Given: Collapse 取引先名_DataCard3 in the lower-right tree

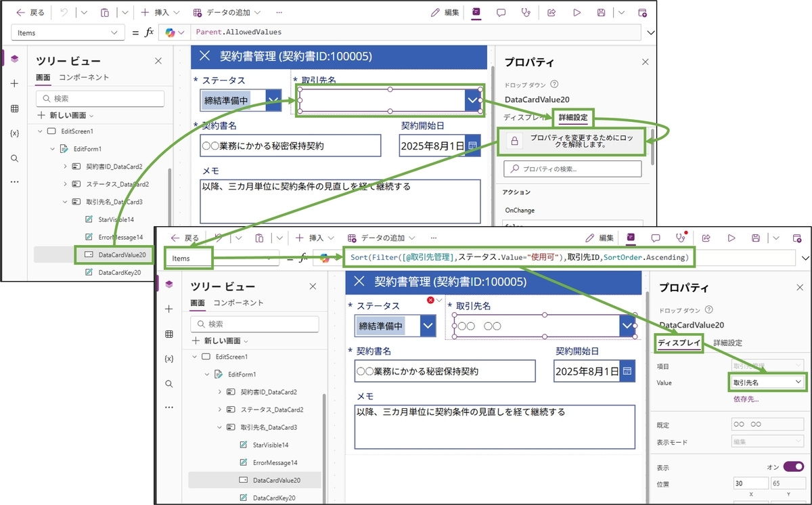Looking at the screenshot, I should click(x=219, y=427).
